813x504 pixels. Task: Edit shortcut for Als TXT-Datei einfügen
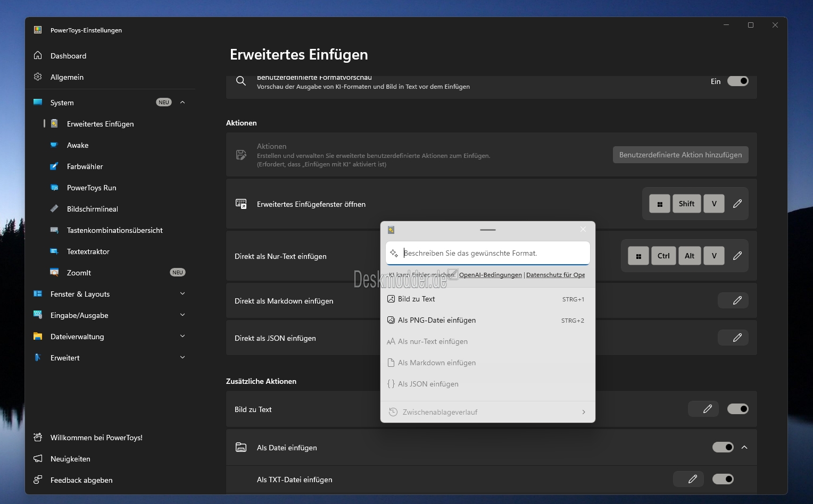(x=688, y=479)
